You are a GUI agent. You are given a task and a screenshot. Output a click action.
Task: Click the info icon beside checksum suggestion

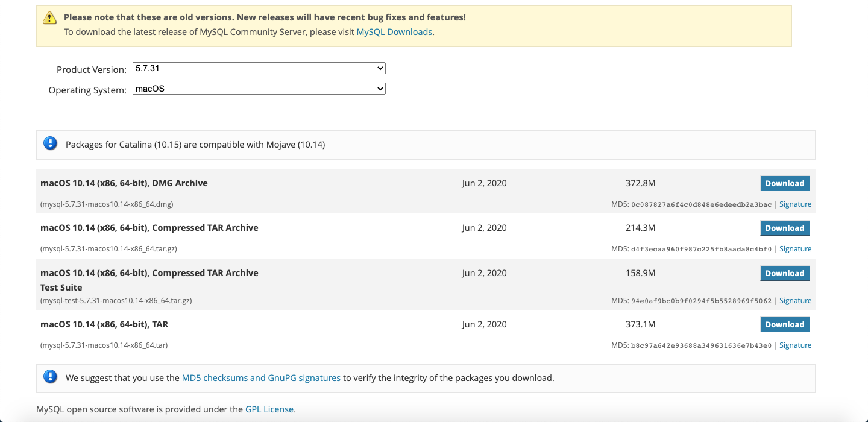tap(50, 377)
